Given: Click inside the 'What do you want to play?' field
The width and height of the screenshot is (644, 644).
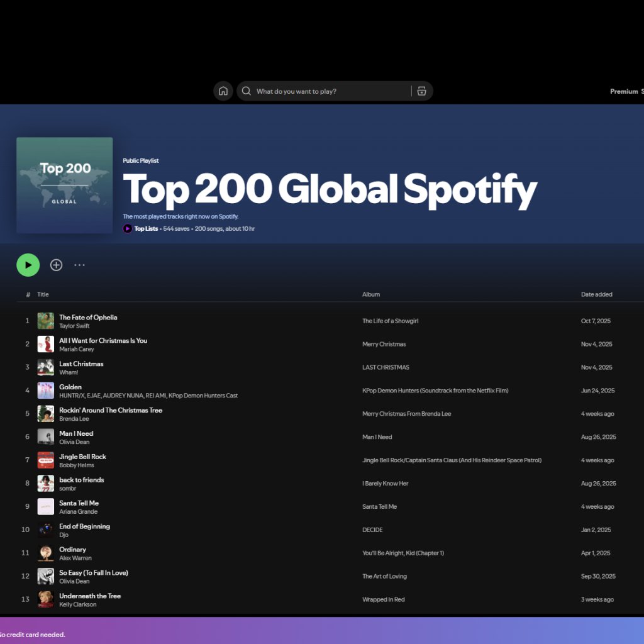Looking at the screenshot, I should 314,91.
